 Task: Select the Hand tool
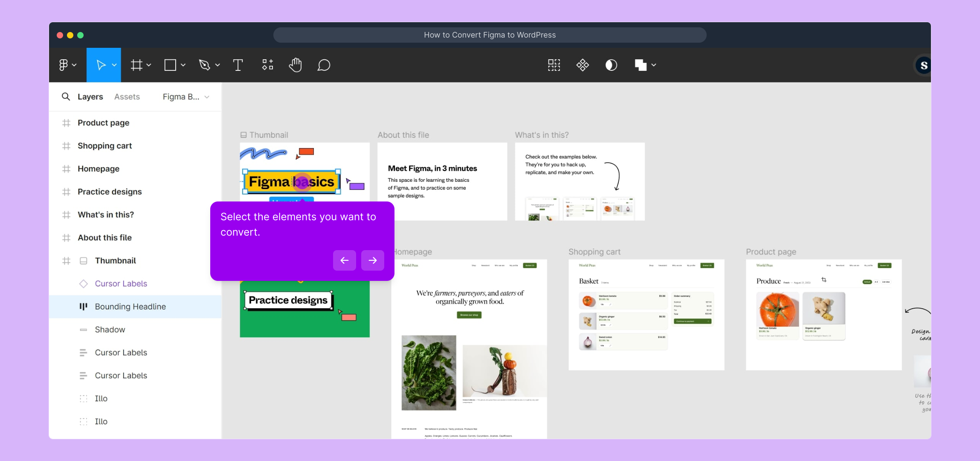click(x=295, y=65)
